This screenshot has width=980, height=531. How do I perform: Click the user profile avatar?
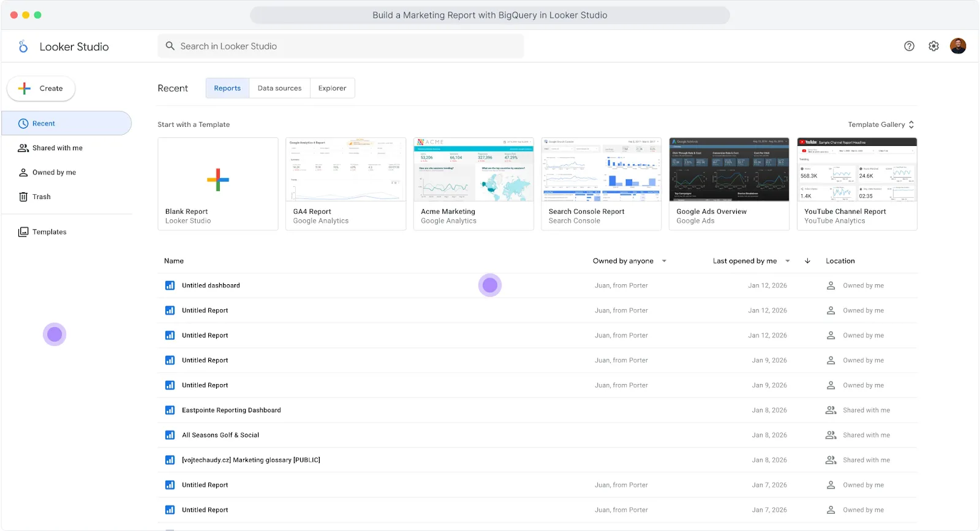(x=958, y=46)
